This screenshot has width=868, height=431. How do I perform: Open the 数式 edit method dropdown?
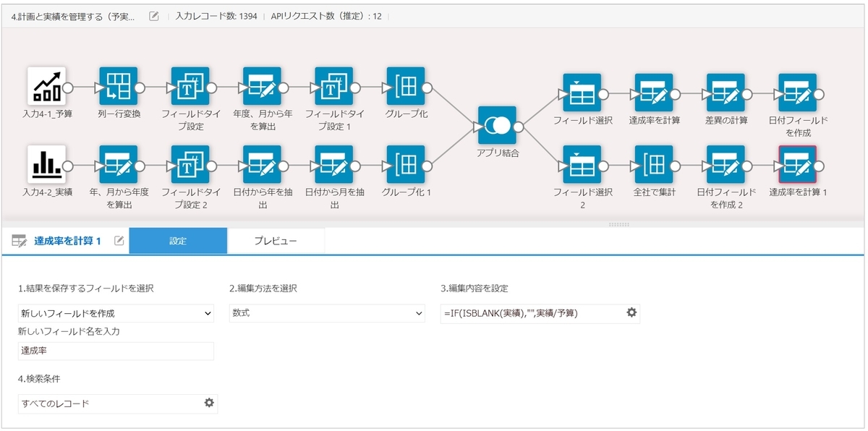click(x=327, y=313)
